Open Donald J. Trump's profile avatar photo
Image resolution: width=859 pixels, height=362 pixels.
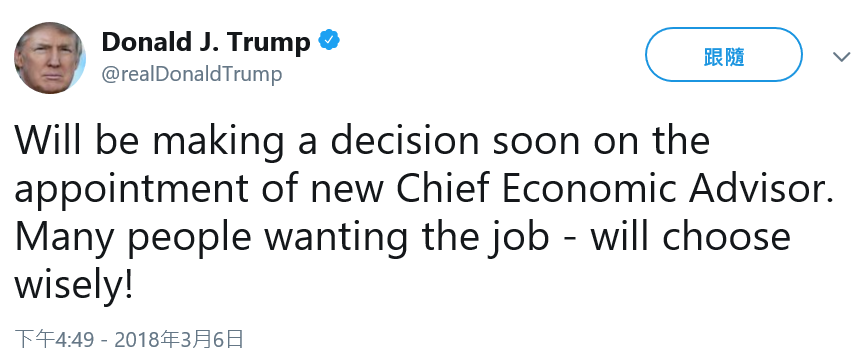tap(49, 58)
